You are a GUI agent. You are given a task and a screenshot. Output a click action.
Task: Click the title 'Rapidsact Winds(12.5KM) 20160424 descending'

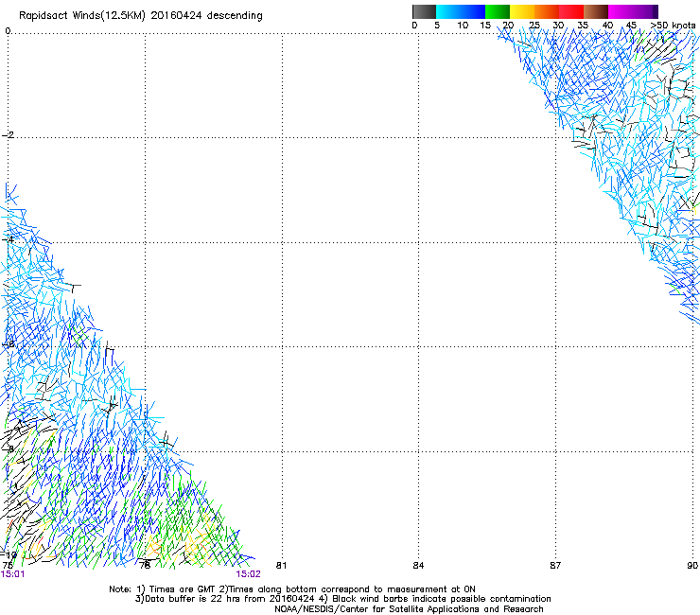click(141, 16)
